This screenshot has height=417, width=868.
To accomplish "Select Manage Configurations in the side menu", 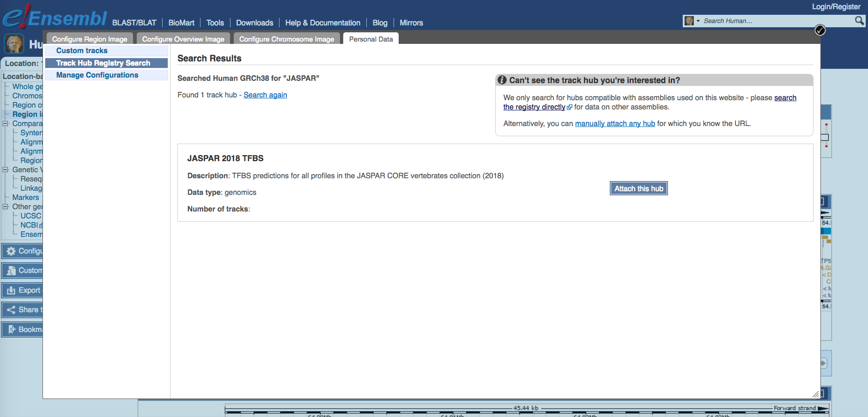I will click(x=97, y=75).
